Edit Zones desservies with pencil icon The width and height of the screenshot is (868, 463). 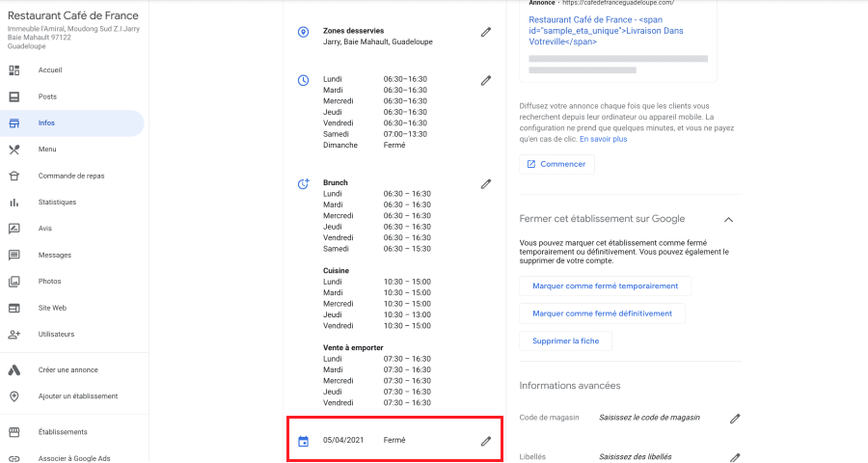pos(485,32)
